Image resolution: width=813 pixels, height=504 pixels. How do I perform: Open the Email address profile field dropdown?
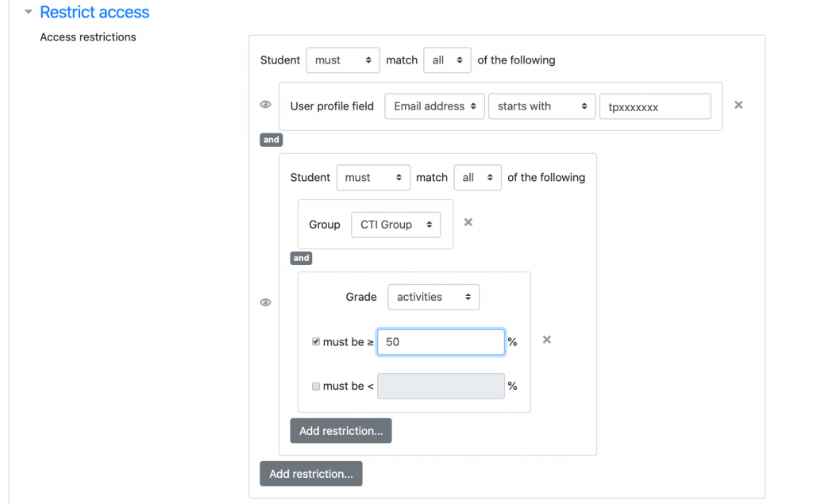434,106
